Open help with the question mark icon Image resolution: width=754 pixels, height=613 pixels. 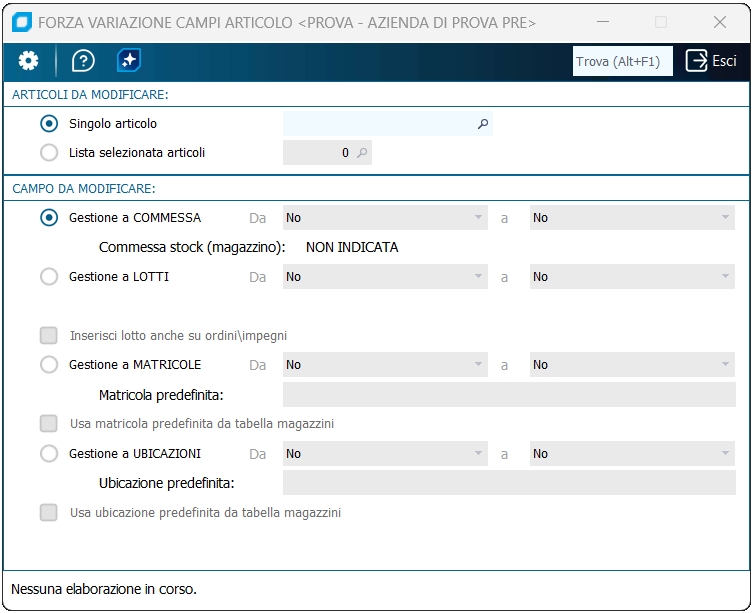[83, 61]
